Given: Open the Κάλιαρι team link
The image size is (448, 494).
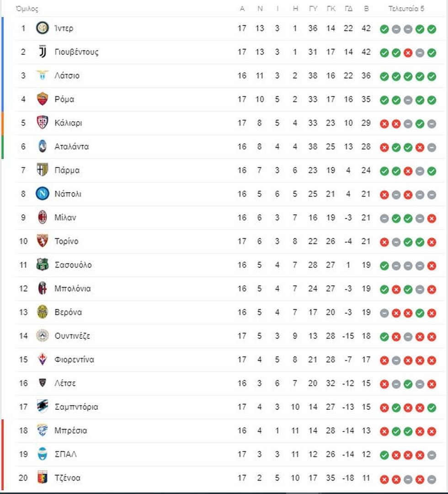Looking at the screenshot, I should [68, 123].
